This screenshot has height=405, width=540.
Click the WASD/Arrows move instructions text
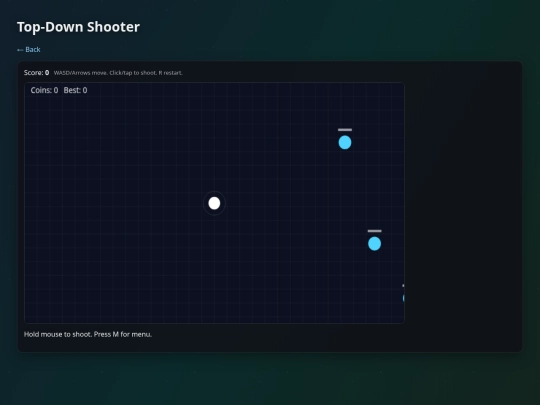click(x=118, y=73)
